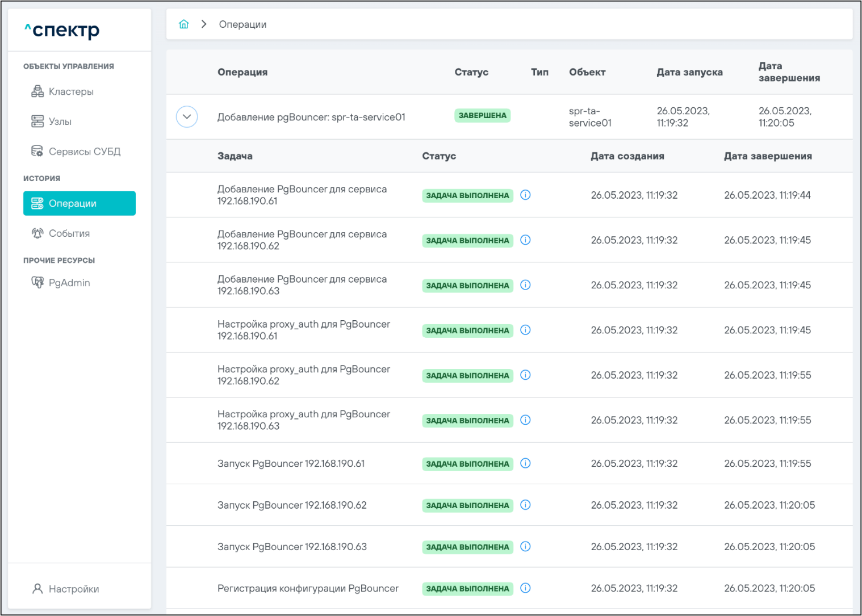Show info for task Добавление PgBouncer 192.168.190.63
862x616 pixels.
pos(525,285)
